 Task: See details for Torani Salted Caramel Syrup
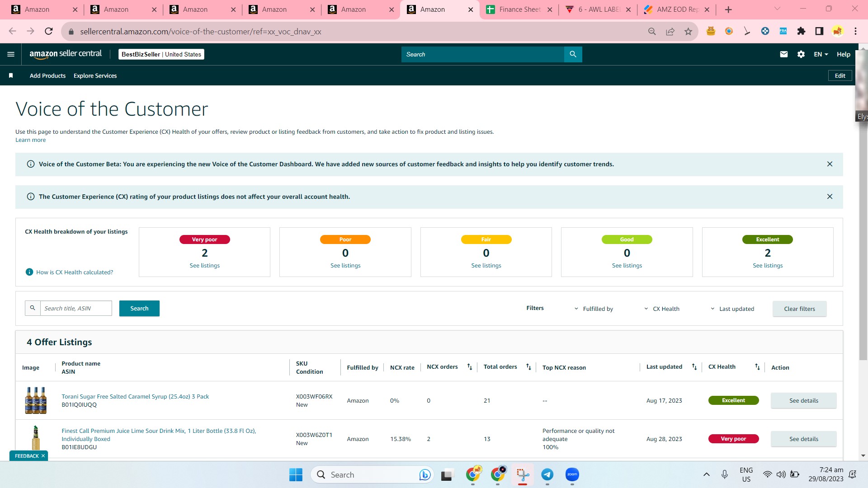[x=803, y=400]
